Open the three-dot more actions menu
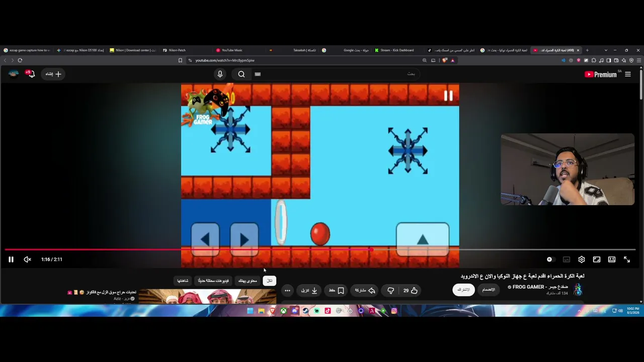Image resolution: width=644 pixels, height=362 pixels. coord(287,291)
